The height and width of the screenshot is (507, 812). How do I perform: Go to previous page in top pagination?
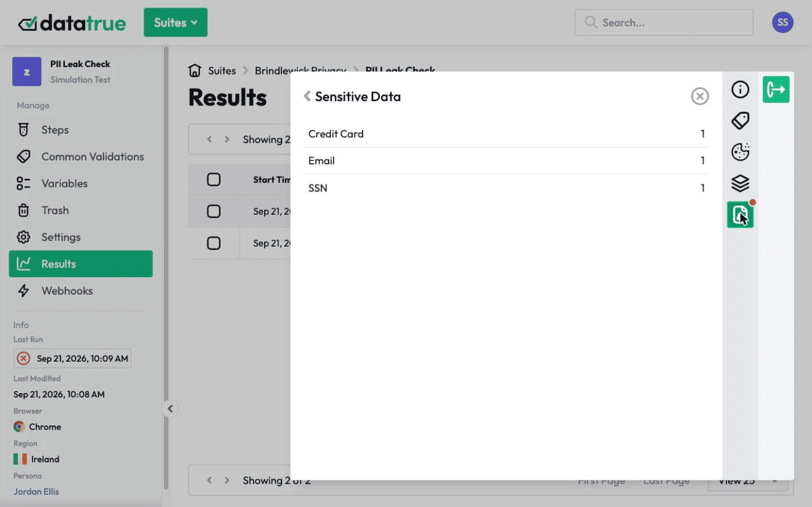(210, 139)
